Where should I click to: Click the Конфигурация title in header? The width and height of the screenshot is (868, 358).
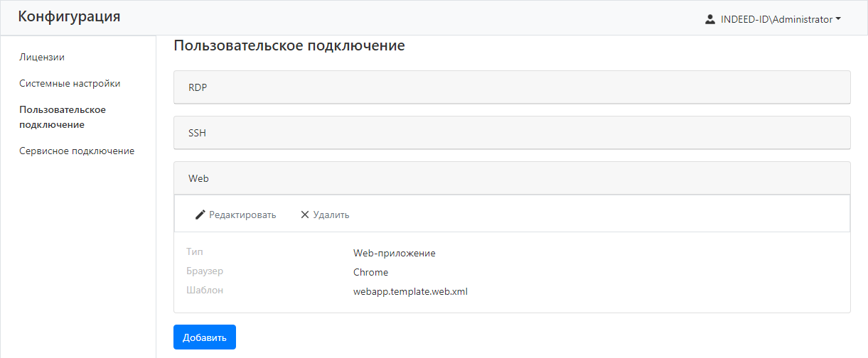tap(69, 17)
